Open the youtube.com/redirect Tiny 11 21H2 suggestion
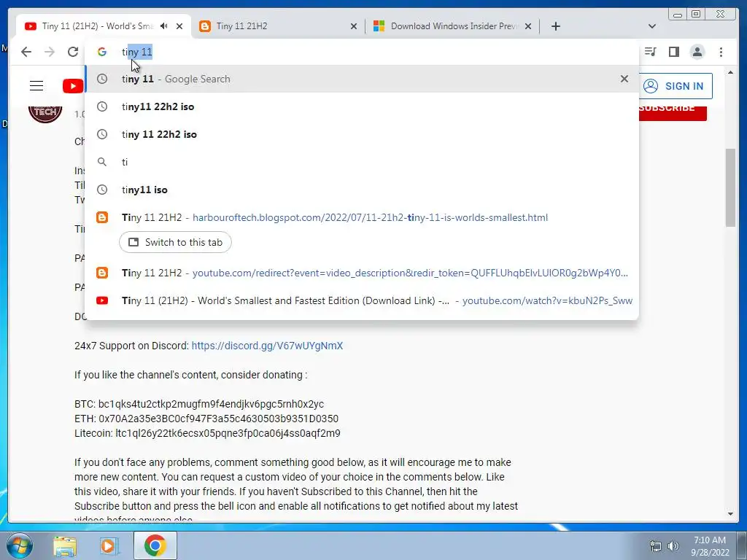Image resolution: width=747 pixels, height=560 pixels. pyautogui.click(x=362, y=273)
